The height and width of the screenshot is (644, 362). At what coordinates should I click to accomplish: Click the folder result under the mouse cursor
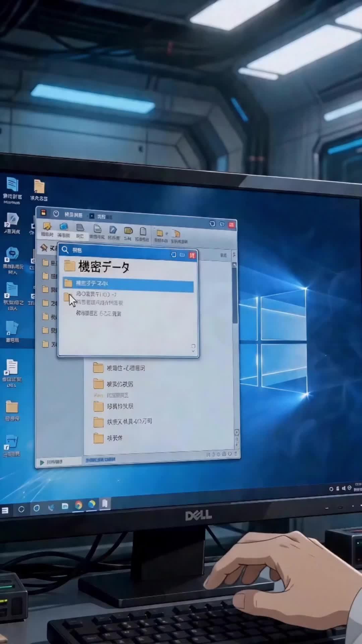coord(67,297)
